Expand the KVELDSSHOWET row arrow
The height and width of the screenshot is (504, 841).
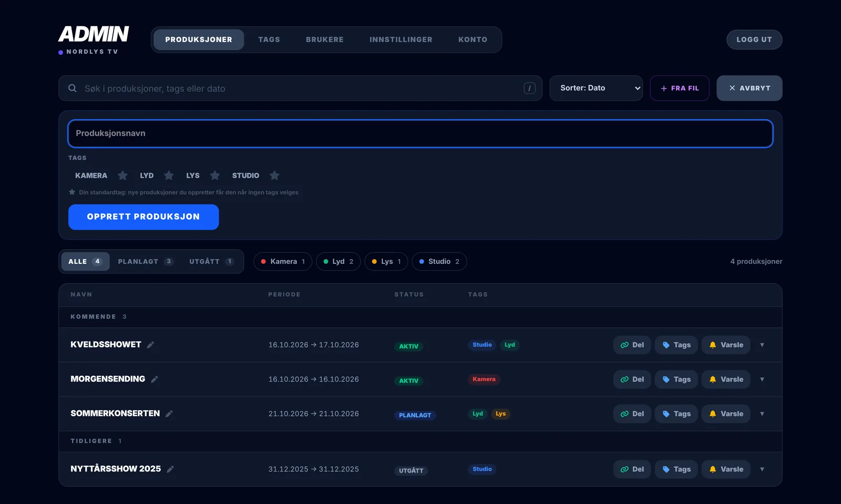click(762, 345)
